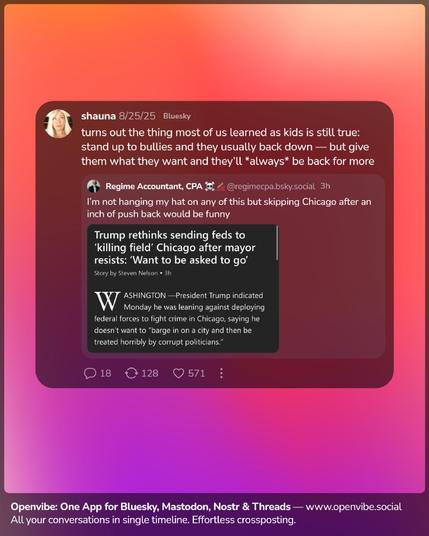The width and height of the screenshot is (429, 536).
Task: Click the shauna username
Action: point(98,116)
